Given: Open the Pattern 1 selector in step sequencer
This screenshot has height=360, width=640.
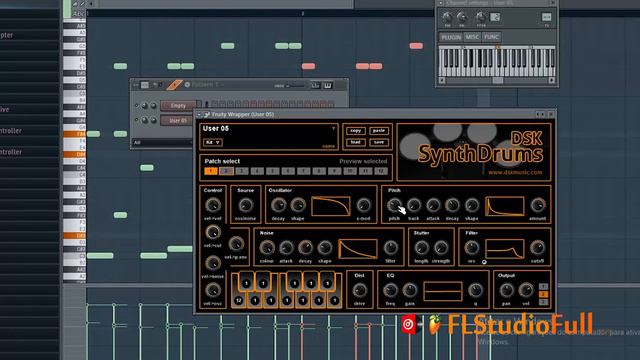Looking at the screenshot, I should [x=207, y=85].
